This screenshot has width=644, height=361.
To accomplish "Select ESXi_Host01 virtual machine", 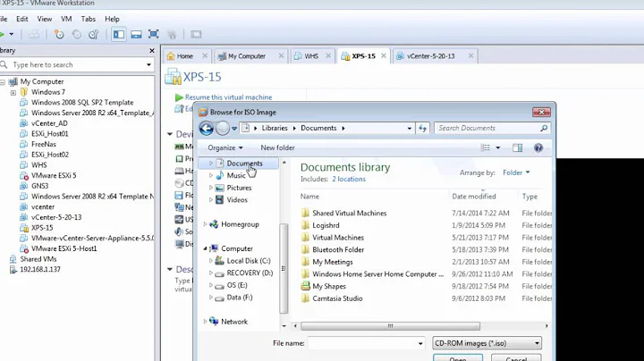I will (x=50, y=134).
